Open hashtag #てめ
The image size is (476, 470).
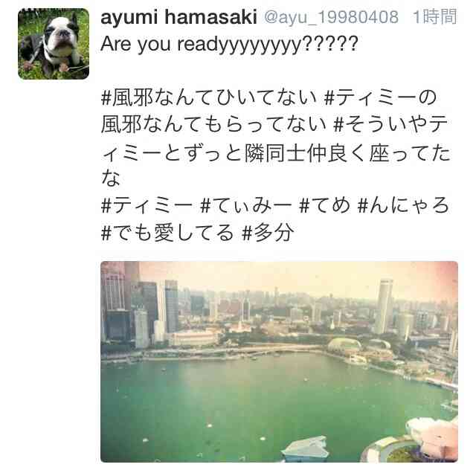point(324,205)
